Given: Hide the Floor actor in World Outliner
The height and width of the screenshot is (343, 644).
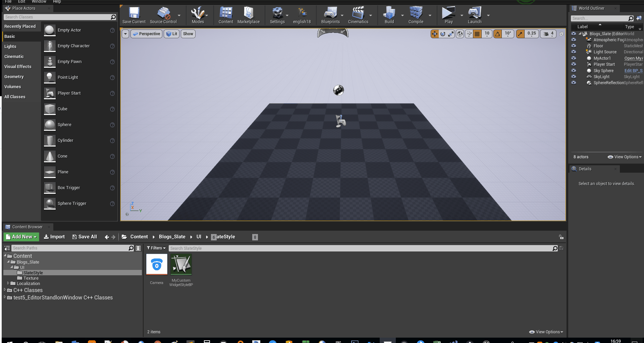Looking at the screenshot, I should click(x=574, y=46).
